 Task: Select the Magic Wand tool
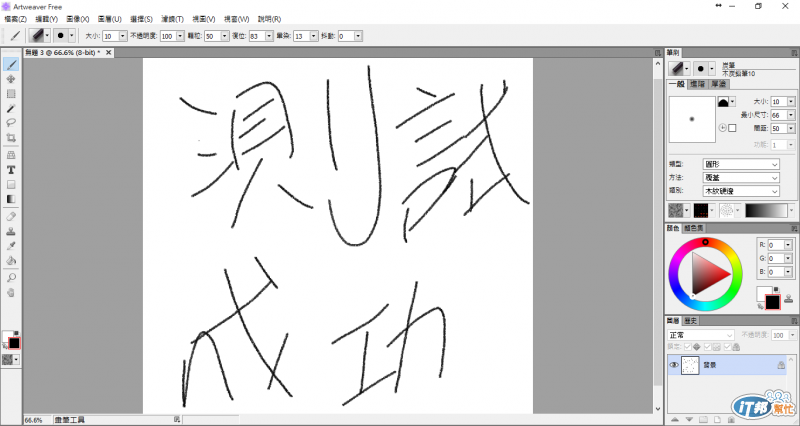11,108
